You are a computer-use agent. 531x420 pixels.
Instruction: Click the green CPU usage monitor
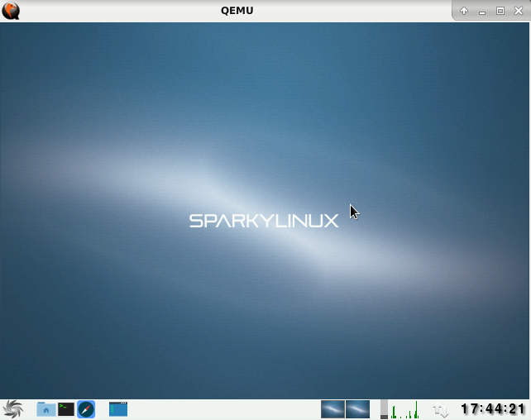click(404, 409)
